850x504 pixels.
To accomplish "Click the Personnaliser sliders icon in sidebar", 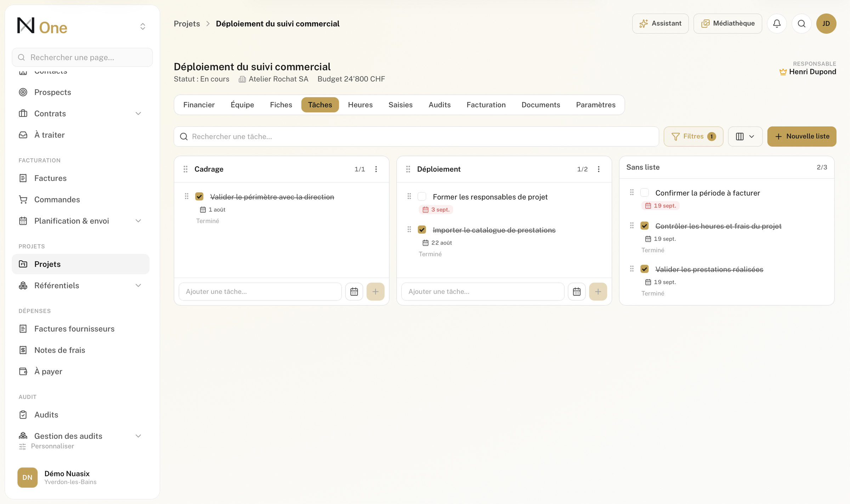I will 23,446.
